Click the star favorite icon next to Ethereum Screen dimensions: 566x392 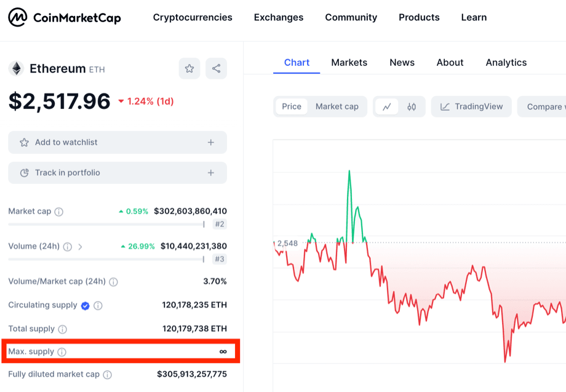[x=189, y=68]
